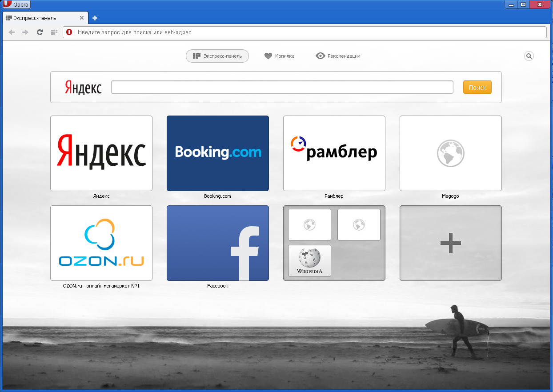Reload the current page

(x=40, y=32)
